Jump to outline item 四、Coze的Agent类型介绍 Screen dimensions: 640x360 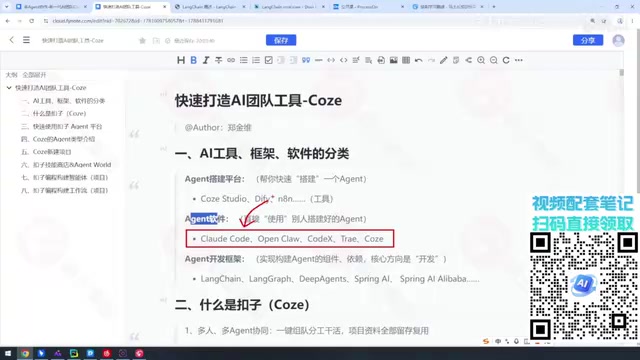point(58,139)
